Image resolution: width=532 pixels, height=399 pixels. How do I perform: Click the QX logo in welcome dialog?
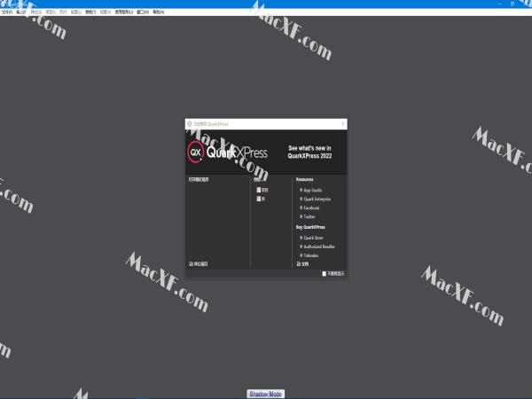coord(196,153)
